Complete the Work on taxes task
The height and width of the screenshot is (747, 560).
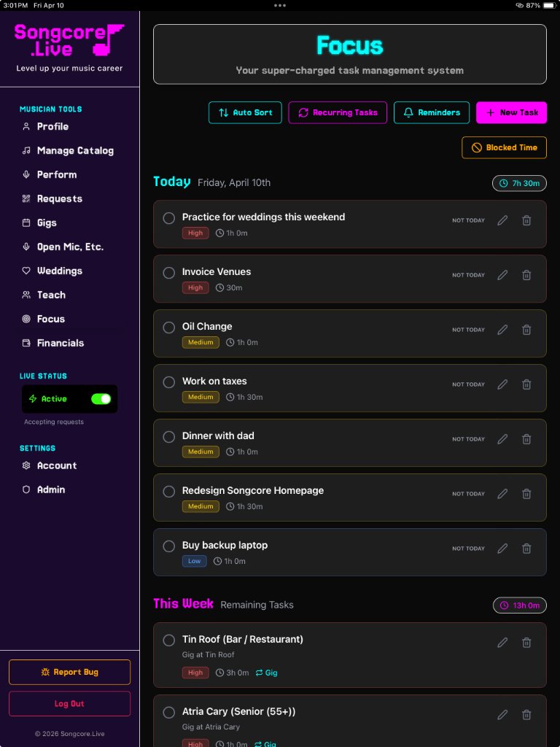169,382
